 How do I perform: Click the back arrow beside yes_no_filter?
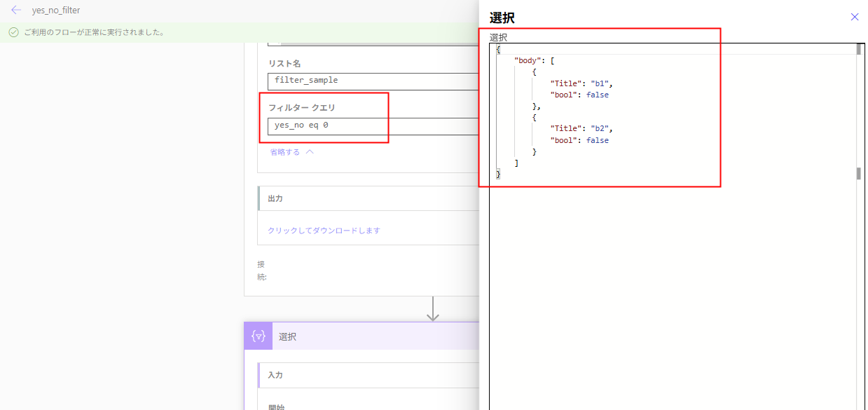(16, 10)
